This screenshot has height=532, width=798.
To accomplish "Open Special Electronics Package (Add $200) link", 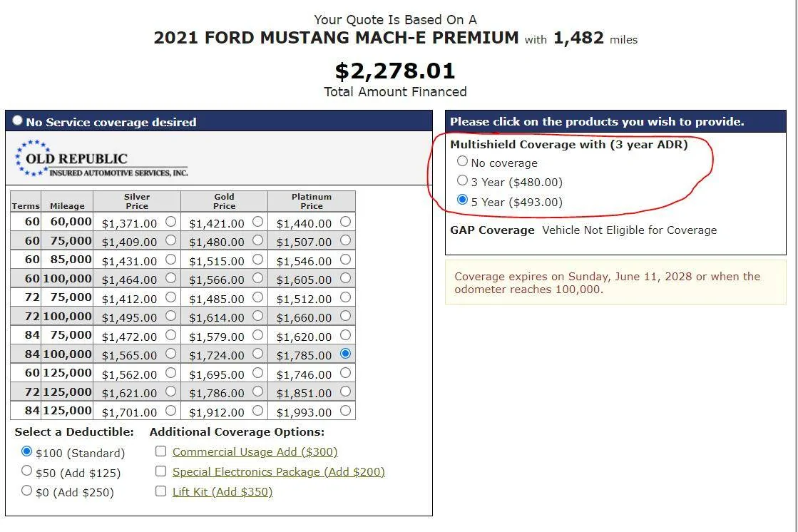I will click(279, 472).
